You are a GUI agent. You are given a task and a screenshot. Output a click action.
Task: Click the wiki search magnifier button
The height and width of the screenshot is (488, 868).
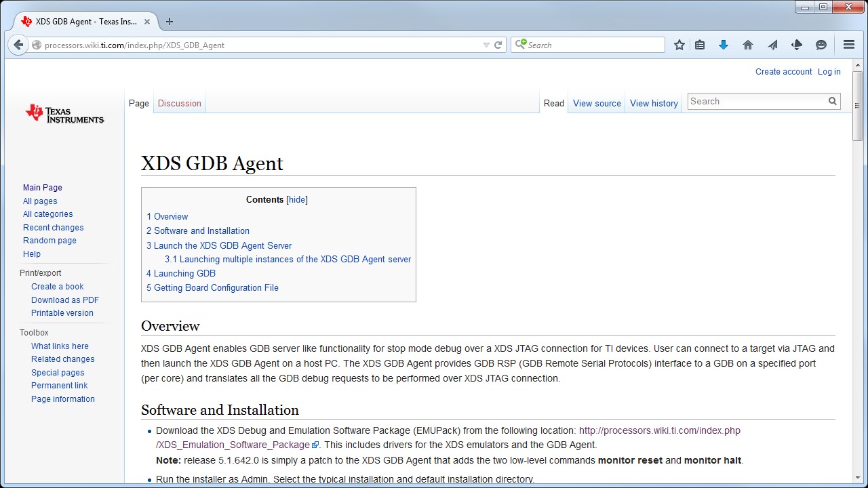(x=833, y=101)
